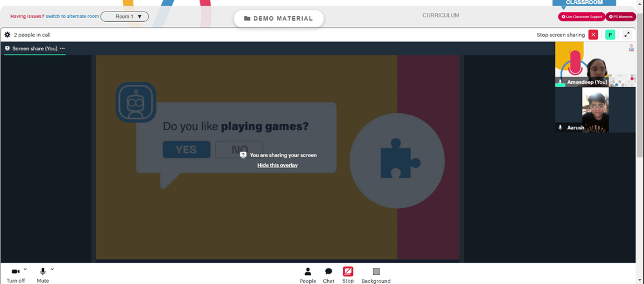Viewport: 644px width, 284px height.
Task: Click the 'Having issues?' text
Action: click(27, 17)
